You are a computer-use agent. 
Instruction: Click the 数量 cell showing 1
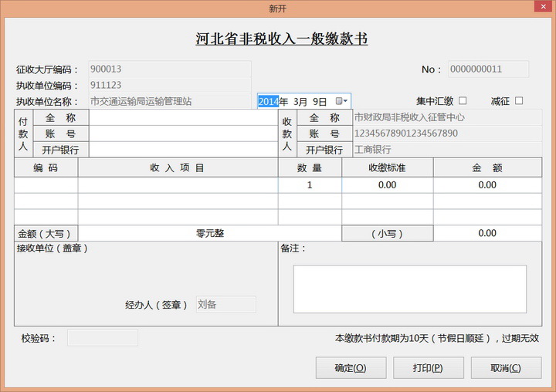(x=310, y=185)
